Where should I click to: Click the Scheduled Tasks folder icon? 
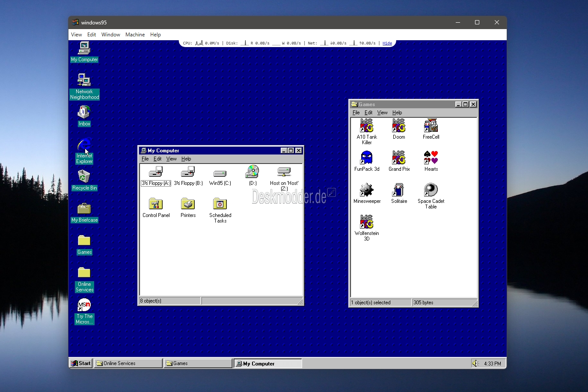point(220,205)
